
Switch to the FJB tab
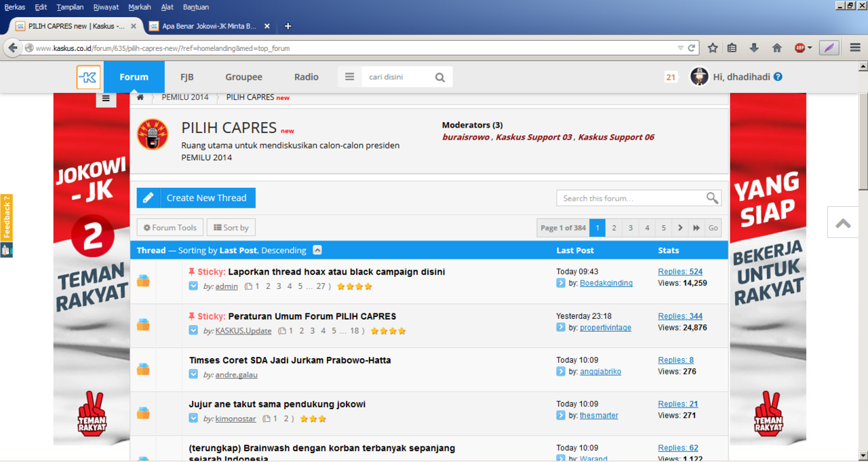click(x=187, y=77)
